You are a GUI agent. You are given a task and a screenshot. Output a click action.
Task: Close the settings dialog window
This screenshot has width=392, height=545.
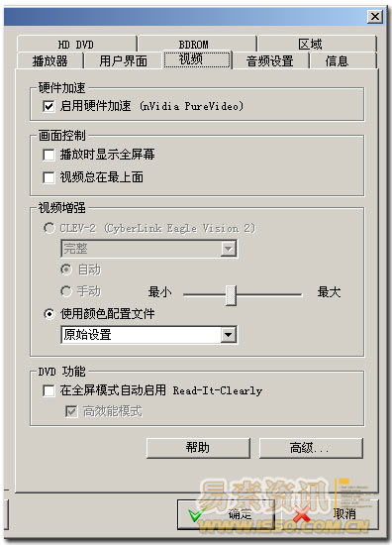click(x=375, y=16)
